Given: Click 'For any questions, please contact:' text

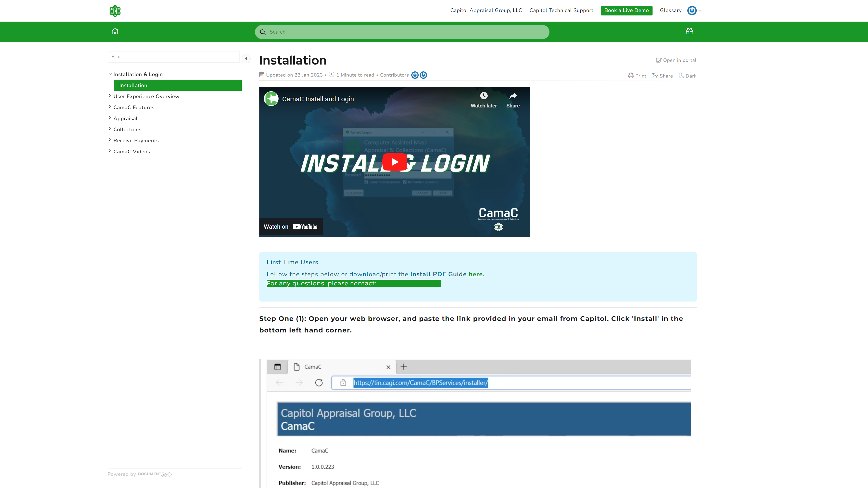Looking at the screenshot, I should click(321, 283).
